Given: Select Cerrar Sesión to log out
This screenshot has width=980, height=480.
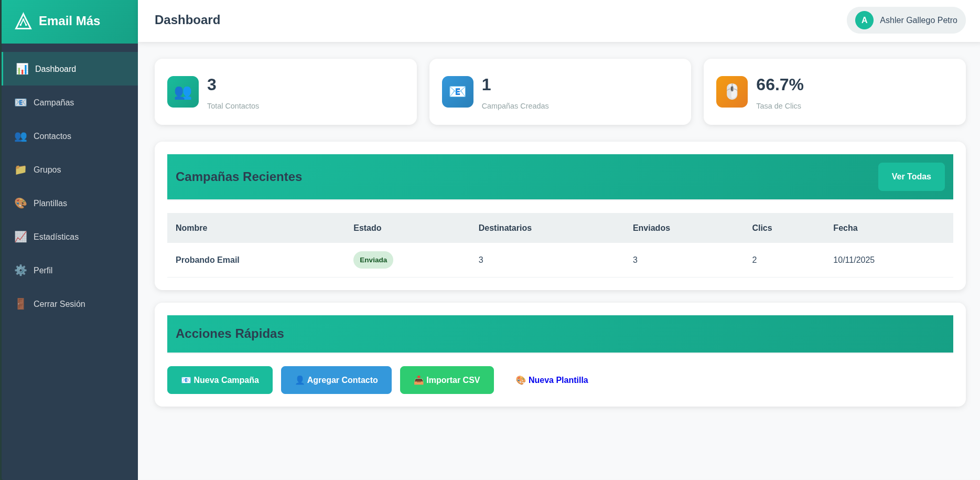Looking at the screenshot, I should [70, 304].
